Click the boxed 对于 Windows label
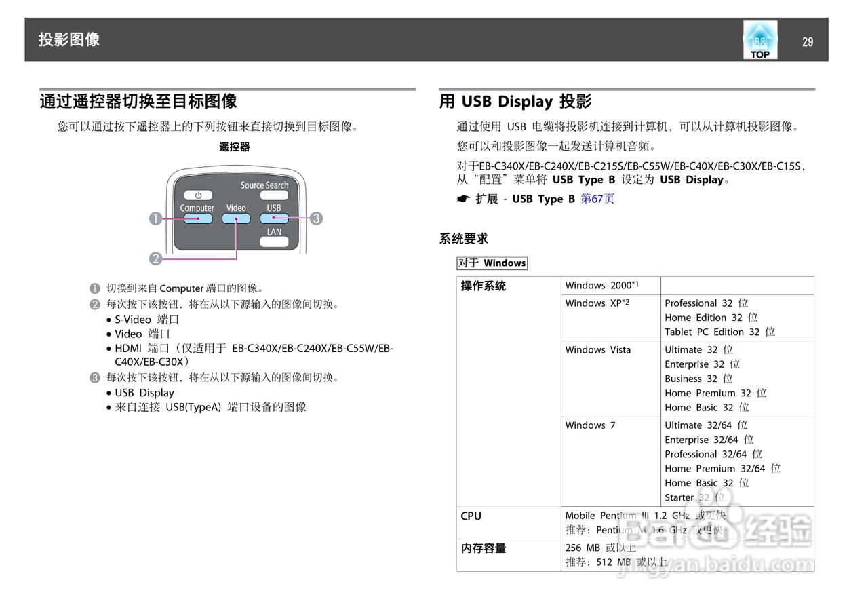The image size is (868, 614). click(492, 263)
